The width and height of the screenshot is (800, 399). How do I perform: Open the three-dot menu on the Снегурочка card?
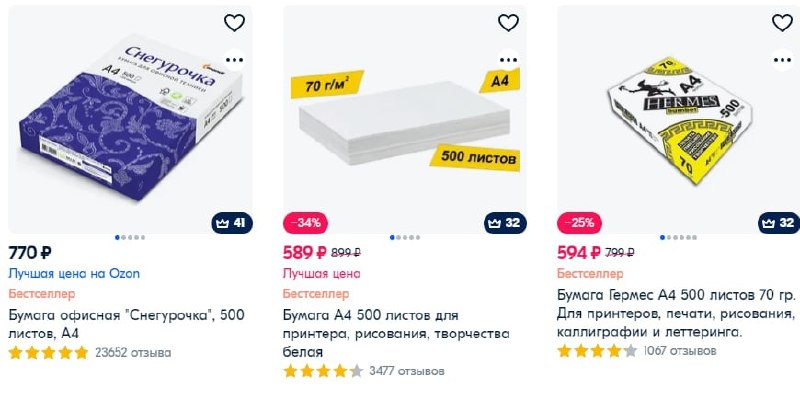click(234, 60)
